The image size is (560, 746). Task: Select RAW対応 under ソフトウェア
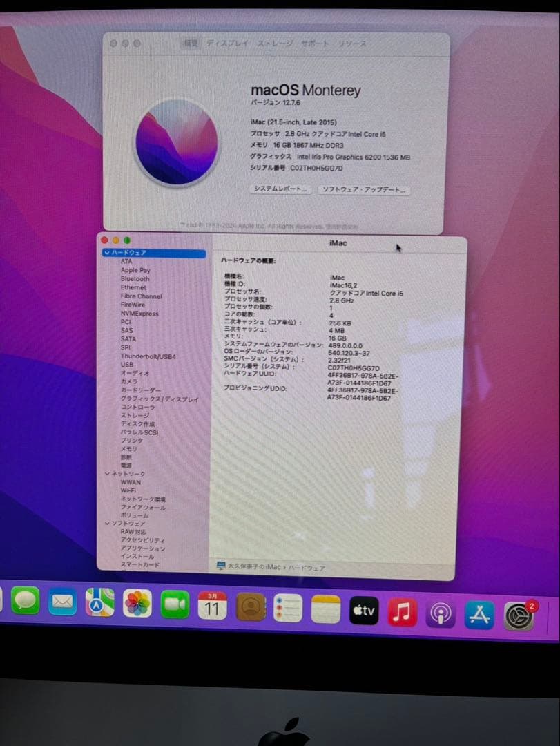click(133, 532)
